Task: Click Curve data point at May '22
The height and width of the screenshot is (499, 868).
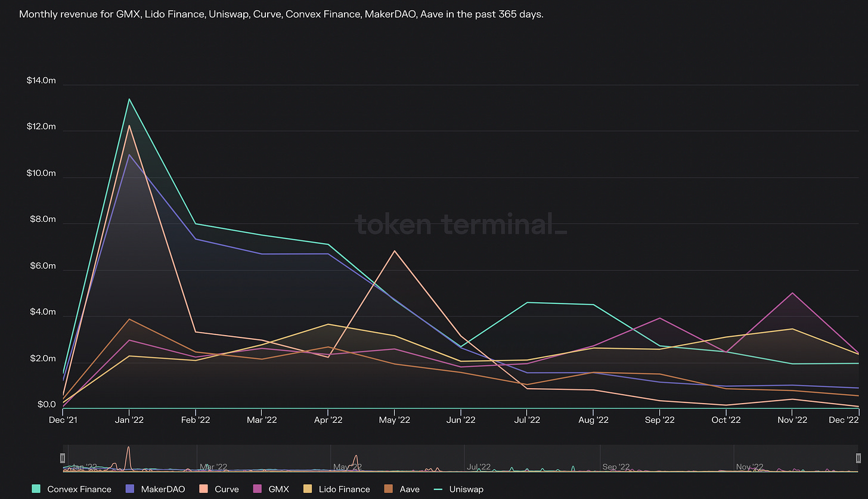Action: pyautogui.click(x=394, y=251)
